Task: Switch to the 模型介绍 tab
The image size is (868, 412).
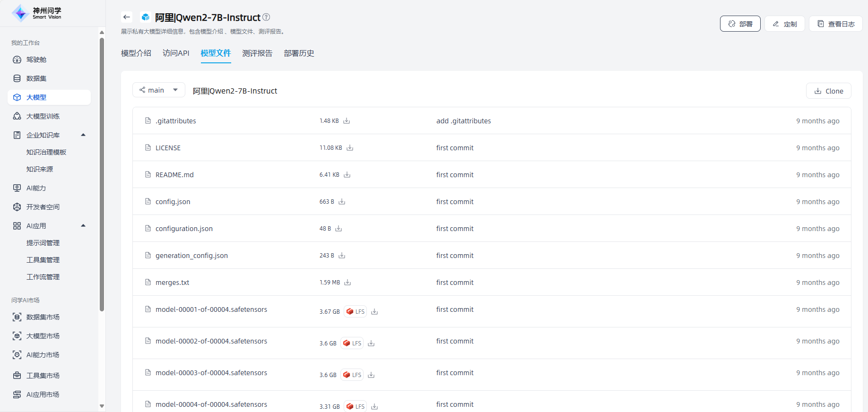Action: (x=136, y=53)
